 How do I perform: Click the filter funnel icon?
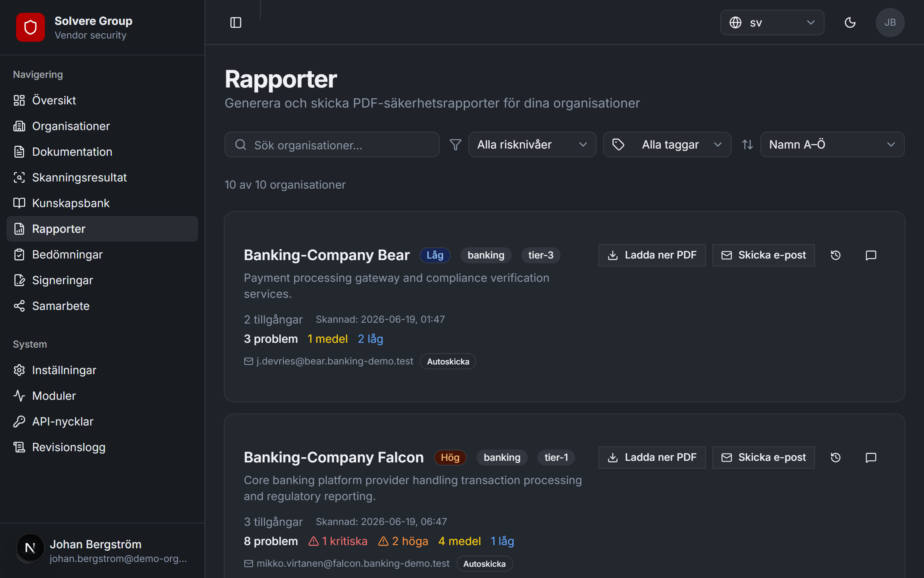pyautogui.click(x=456, y=144)
